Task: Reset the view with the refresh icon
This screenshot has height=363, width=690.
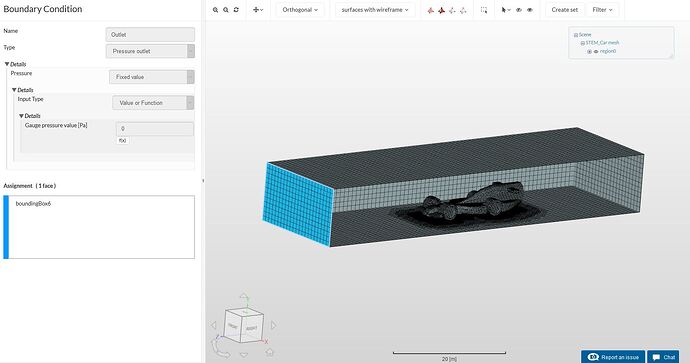Action: click(236, 10)
